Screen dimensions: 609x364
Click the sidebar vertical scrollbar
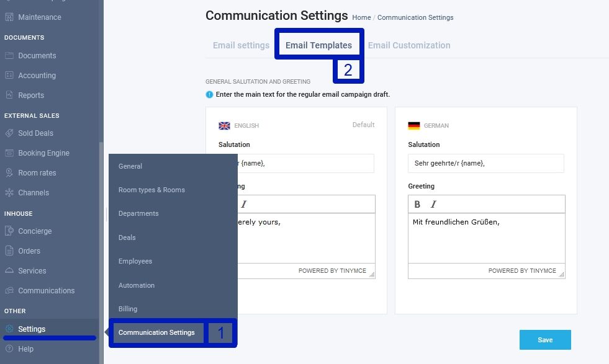pyautogui.click(x=101, y=252)
